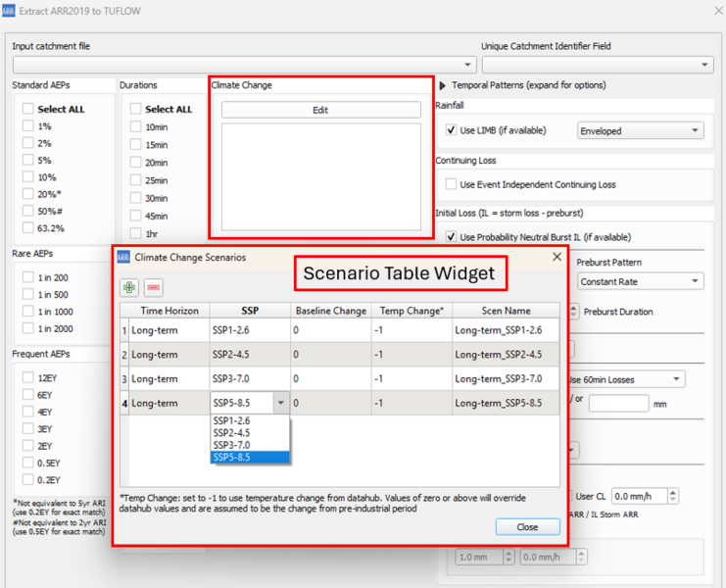
Task: Click the ARR icon in the dialog title
Action: pos(123,258)
